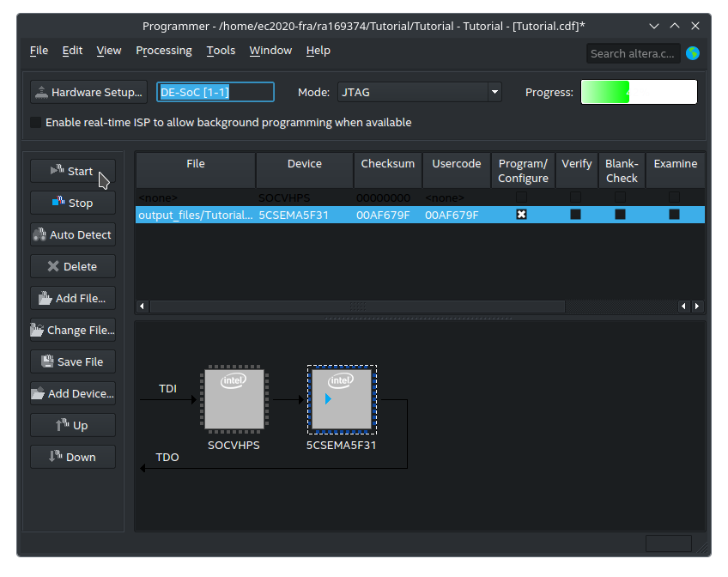728x577 pixels.
Task: Move the selected device Up
Action: coord(73,425)
